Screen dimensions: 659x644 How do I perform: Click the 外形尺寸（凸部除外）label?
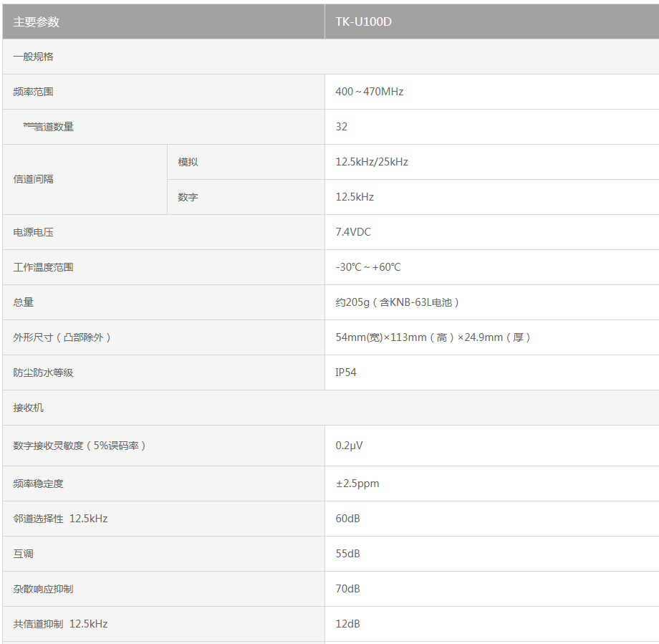click(x=62, y=337)
